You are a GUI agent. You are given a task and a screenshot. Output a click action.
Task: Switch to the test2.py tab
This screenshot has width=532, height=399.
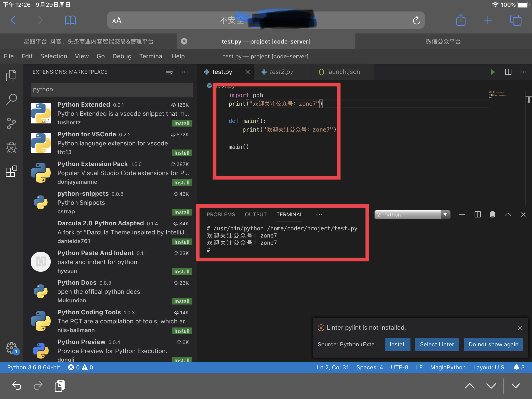[x=281, y=72]
